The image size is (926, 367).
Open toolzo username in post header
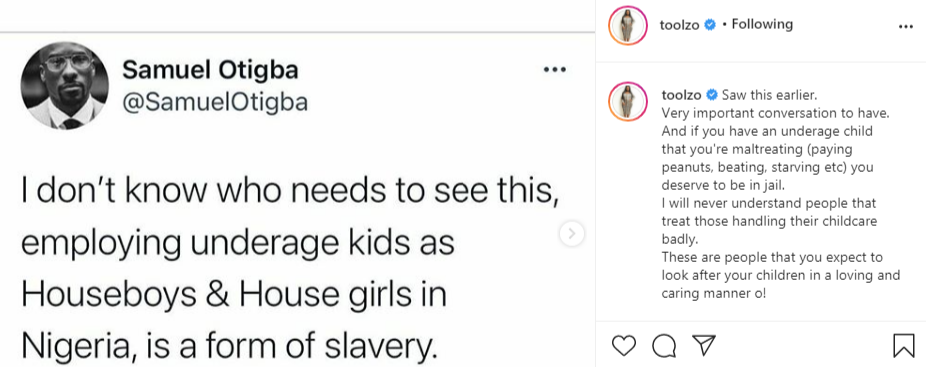point(679,25)
